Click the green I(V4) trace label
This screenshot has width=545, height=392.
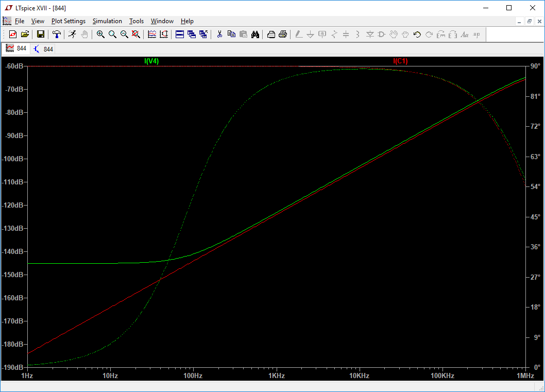[151, 61]
